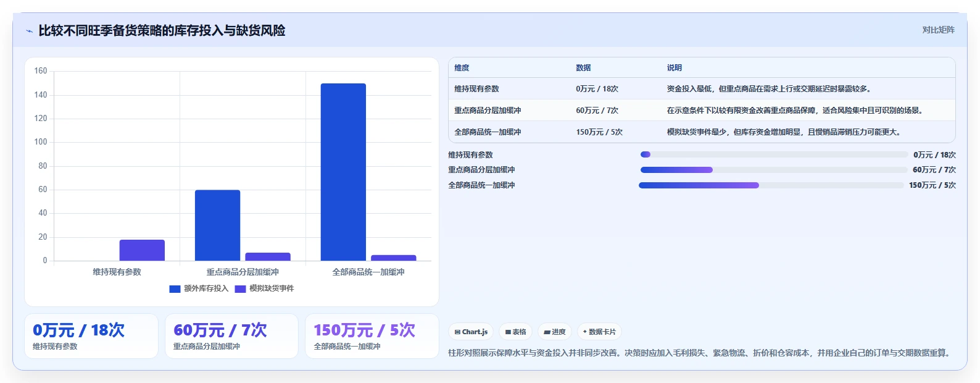
Task: Click the 重点商品分层加缓冲 progress row label
Action: point(481,170)
